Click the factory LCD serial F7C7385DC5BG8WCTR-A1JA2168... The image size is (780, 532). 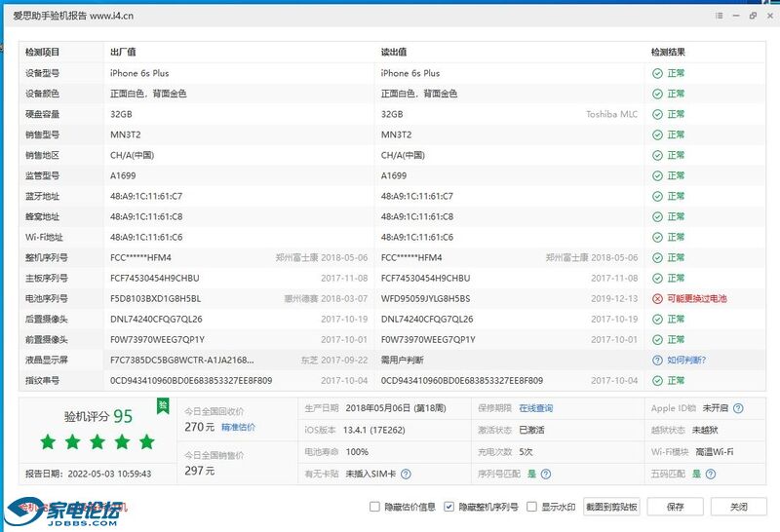[182, 360]
